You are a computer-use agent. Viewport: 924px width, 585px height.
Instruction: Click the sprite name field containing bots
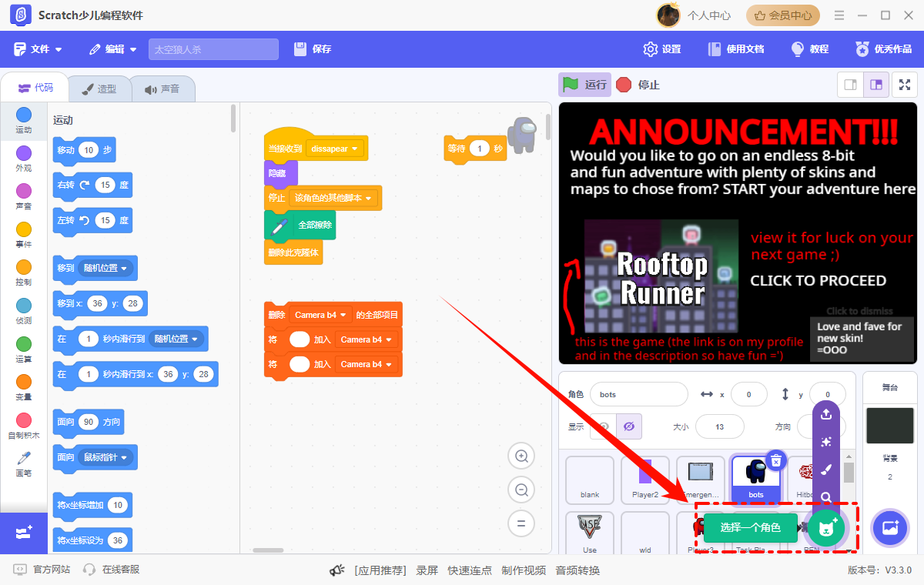coord(638,394)
